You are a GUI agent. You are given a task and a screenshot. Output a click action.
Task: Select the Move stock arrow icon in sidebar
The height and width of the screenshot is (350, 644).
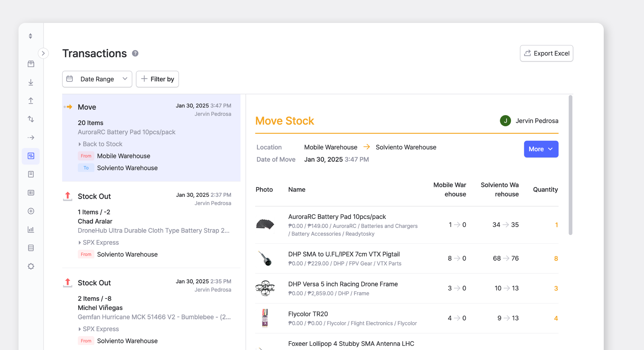click(x=31, y=137)
